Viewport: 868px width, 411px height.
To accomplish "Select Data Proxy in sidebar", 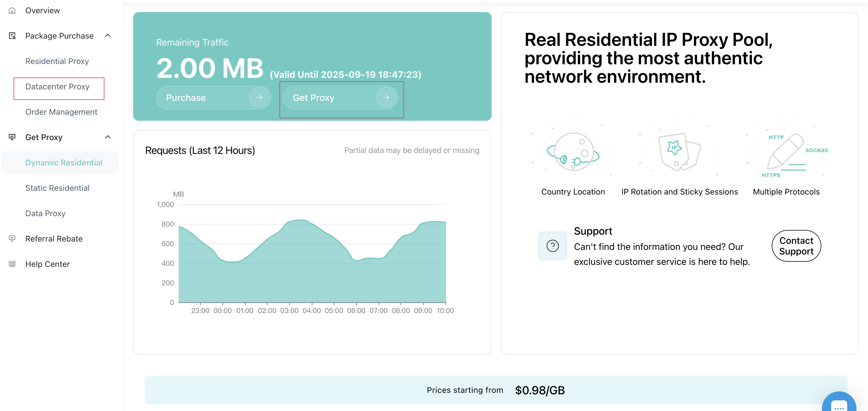I will coord(46,213).
